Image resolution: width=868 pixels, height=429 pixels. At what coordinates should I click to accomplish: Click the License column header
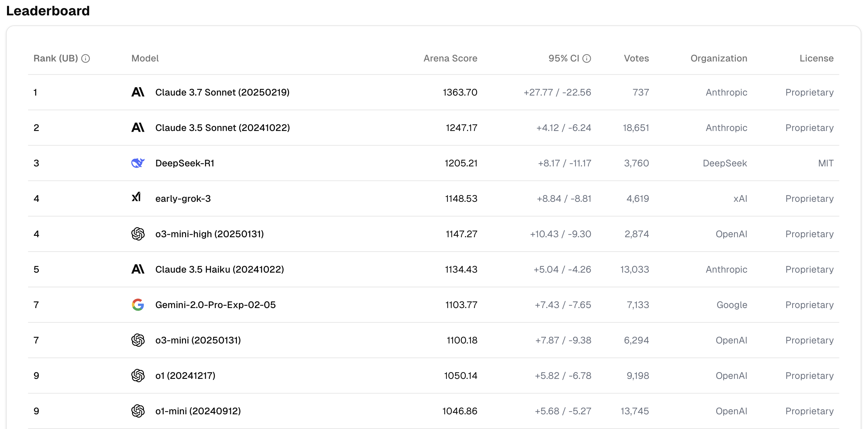(x=817, y=58)
